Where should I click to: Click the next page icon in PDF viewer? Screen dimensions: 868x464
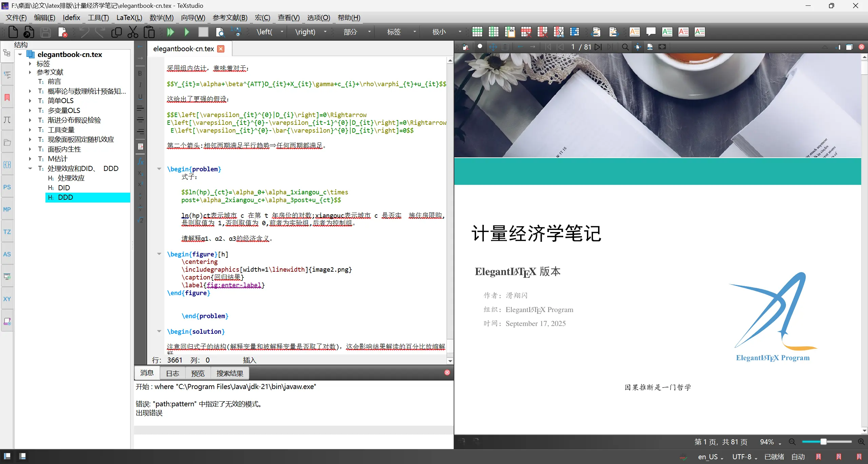tap(598, 47)
